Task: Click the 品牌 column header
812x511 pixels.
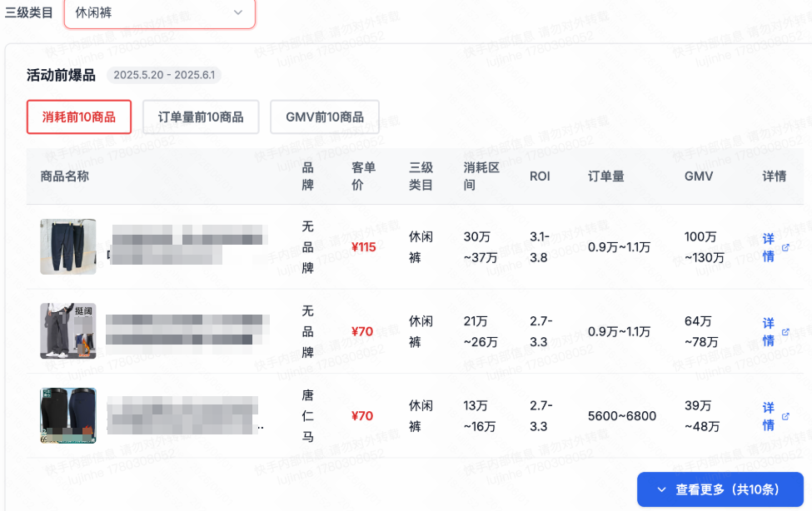Action: click(x=307, y=176)
